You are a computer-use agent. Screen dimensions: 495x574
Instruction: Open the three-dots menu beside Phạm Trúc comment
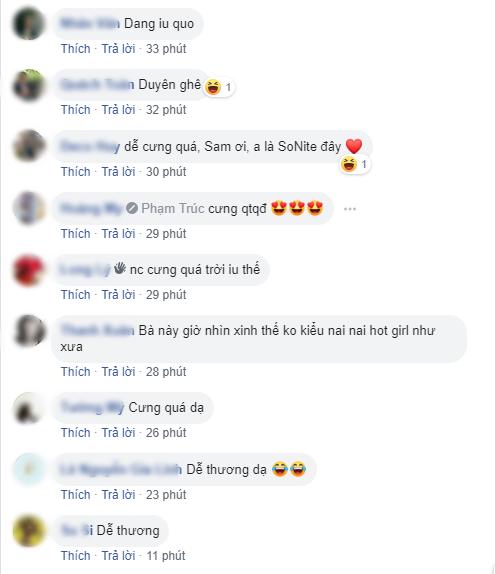(x=350, y=209)
